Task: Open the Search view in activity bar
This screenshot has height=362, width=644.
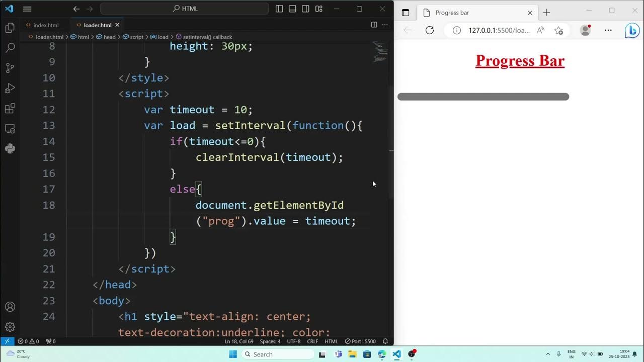Action: click(10, 48)
